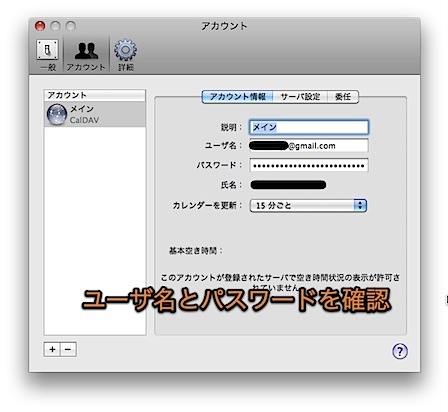This screenshot has height=412, width=448.
Task: Click the 氏名 label
Action: [231, 185]
